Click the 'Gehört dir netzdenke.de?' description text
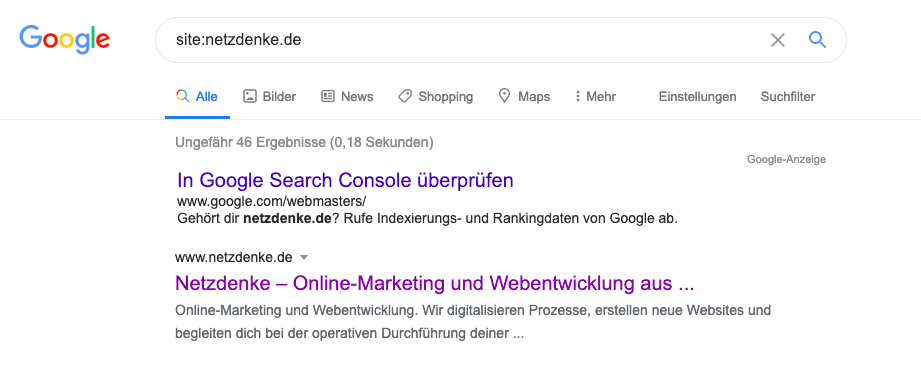Screen dimensions: 921x372 pyautogui.click(x=428, y=220)
